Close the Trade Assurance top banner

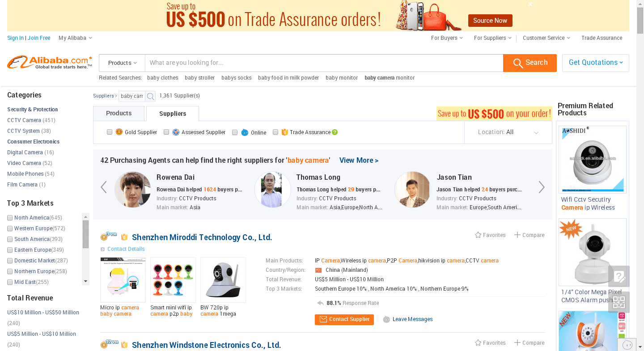[530, 4]
